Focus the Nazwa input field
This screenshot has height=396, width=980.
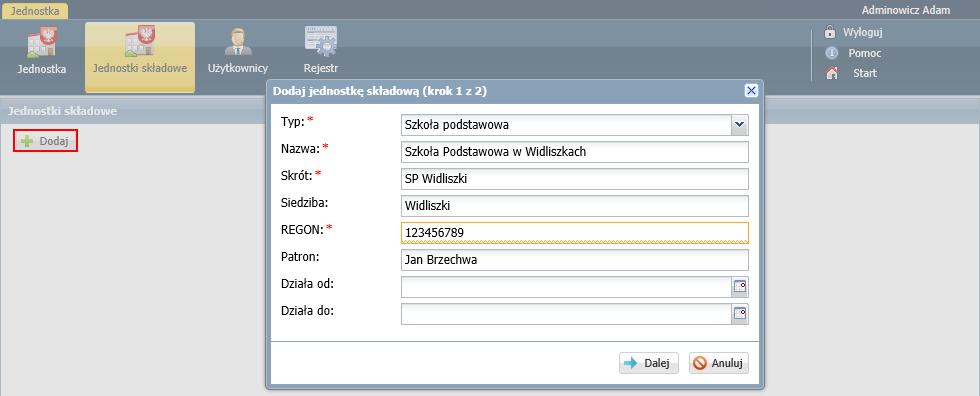[x=574, y=151]
